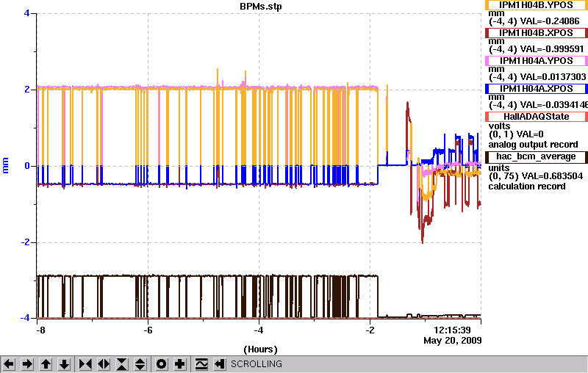Select the IPM1H04A.YPOS curve legend entry
The height and width of the screenshot is (373, 588).
[537, 61]
